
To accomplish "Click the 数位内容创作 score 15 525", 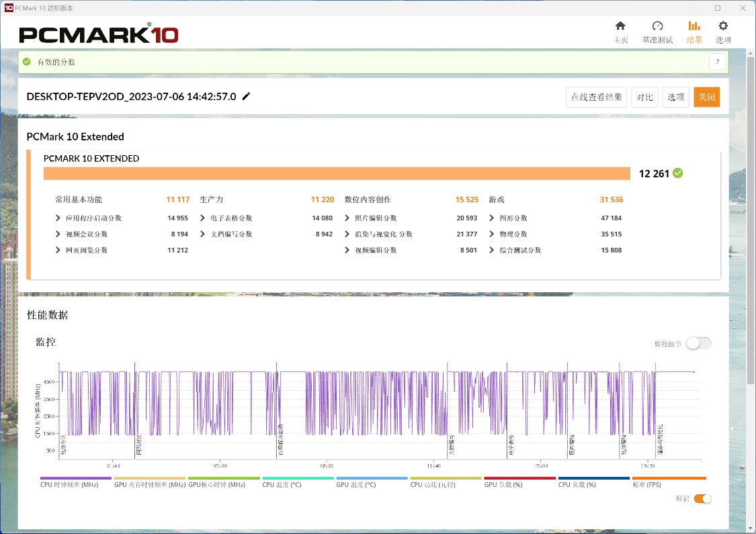I will pos(467,199).
